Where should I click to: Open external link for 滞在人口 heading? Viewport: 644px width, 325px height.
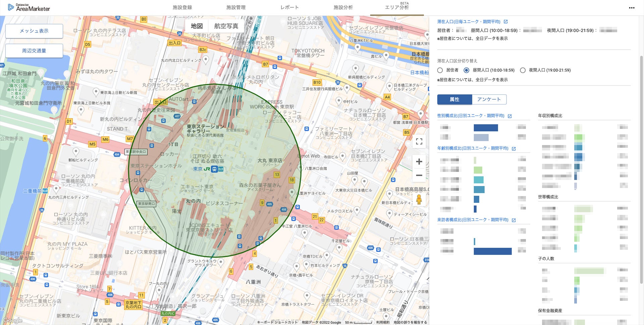[506, 22]
